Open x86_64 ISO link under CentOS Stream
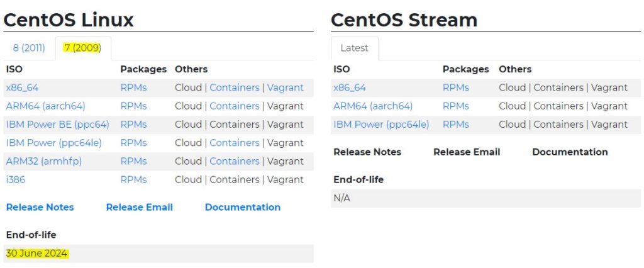This screenshot has height=268, width=644. 350,87
